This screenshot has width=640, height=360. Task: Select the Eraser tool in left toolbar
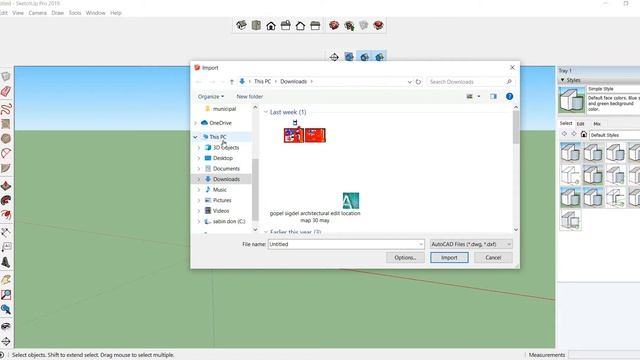click(6, 91)
